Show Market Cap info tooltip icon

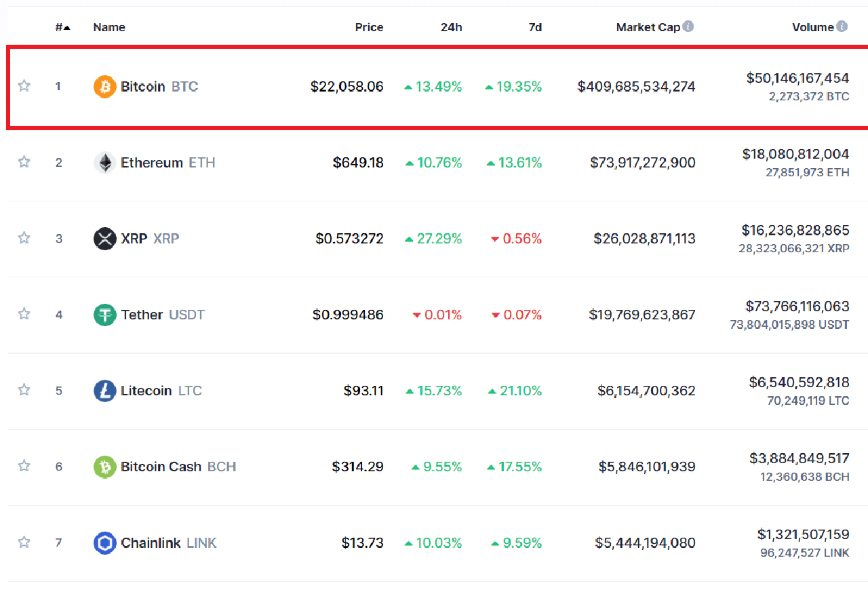[x=688, y=26]
